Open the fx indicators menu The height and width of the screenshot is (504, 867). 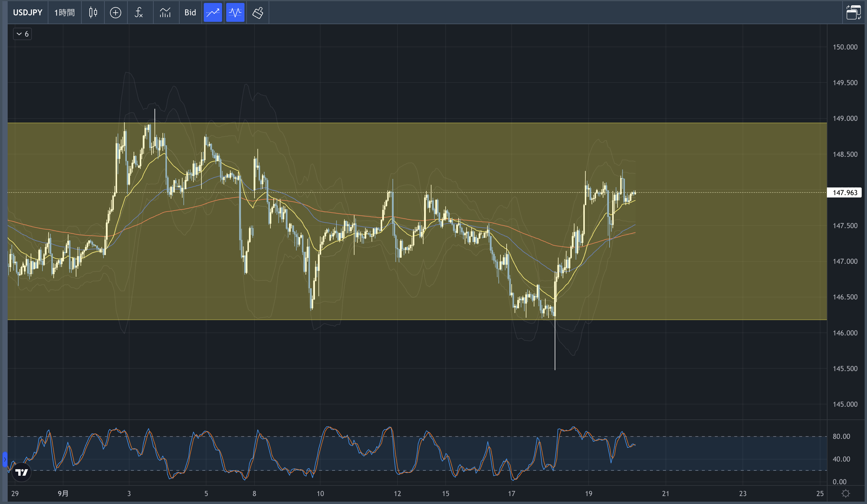(139, 13)
